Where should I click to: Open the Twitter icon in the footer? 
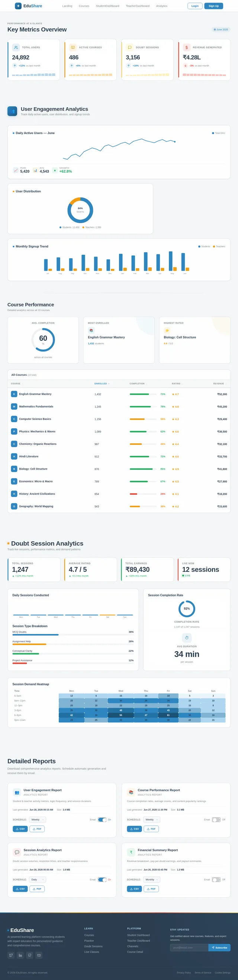tap(11, 955)
